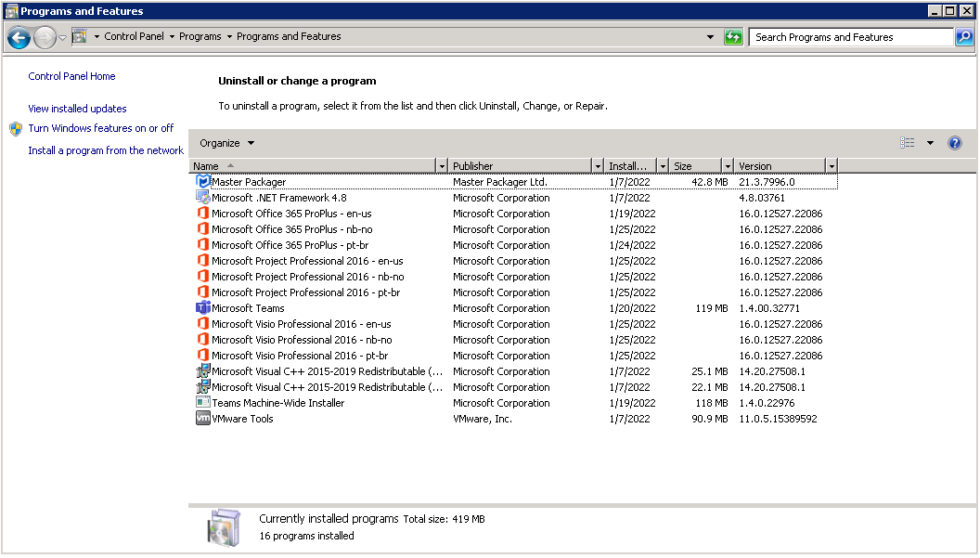Image resolution: width=980 pixels, height=558 pixels.
Task: Click the VMware Tools icon
Action: (x=203, y=418)
